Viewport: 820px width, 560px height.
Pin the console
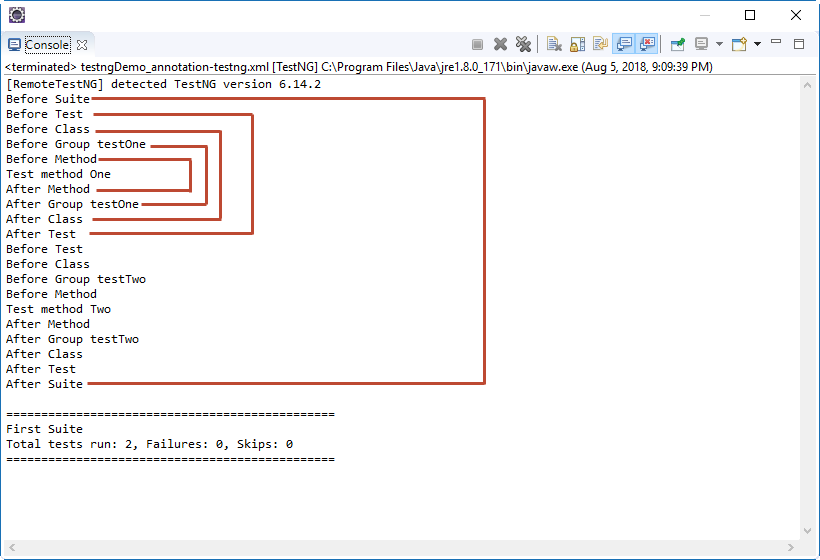click(x=678, y=44)
